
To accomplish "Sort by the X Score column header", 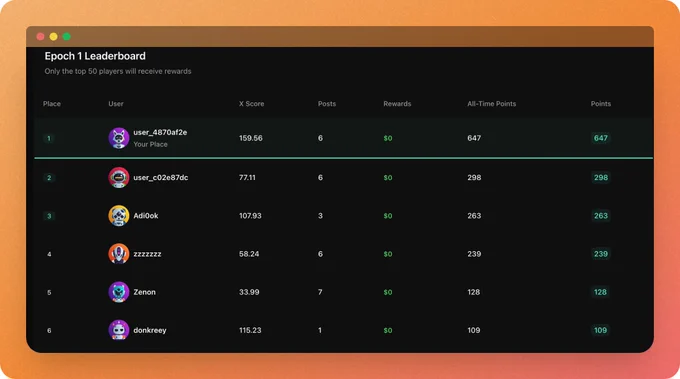I will tap(252, 104).
